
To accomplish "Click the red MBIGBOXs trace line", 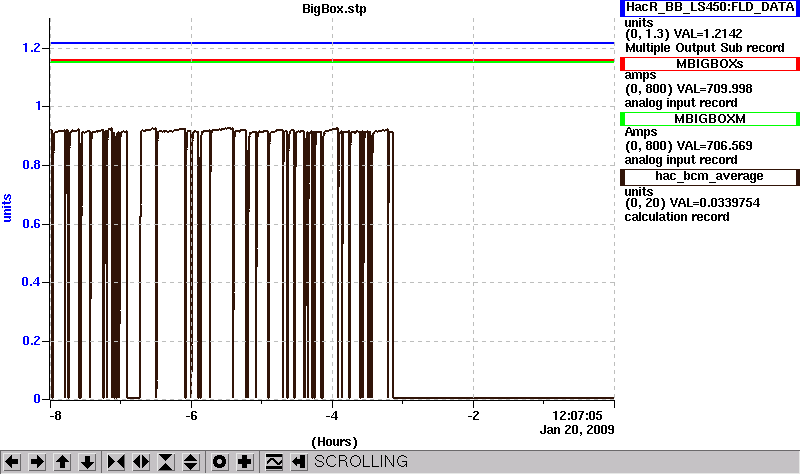I will point(332,60).
